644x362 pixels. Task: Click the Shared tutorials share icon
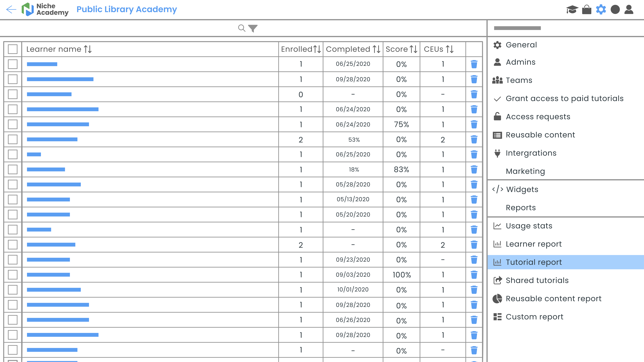(x=497, y=280)
